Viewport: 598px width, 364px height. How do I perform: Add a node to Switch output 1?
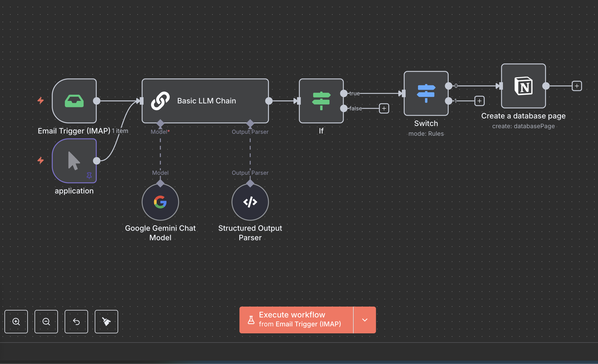479,101
